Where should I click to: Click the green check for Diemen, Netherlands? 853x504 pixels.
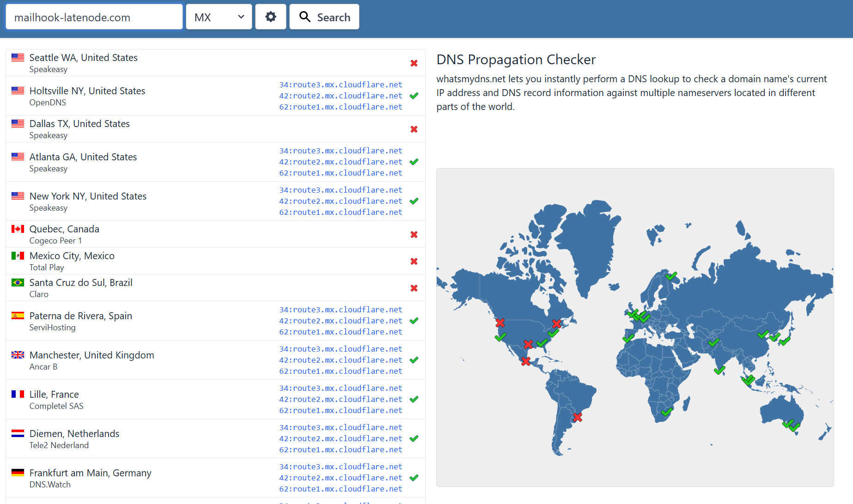click(x=414, y=438)
